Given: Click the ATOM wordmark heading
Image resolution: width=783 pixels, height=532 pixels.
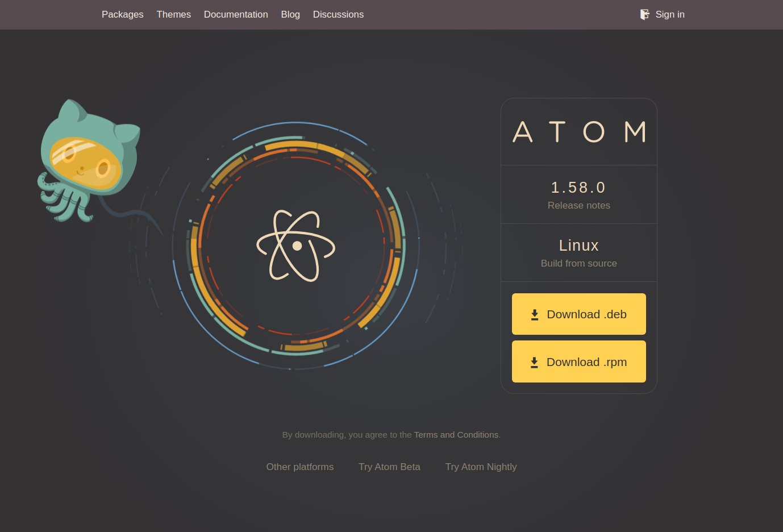Looking at the screenshot, I should coord(578,132).
